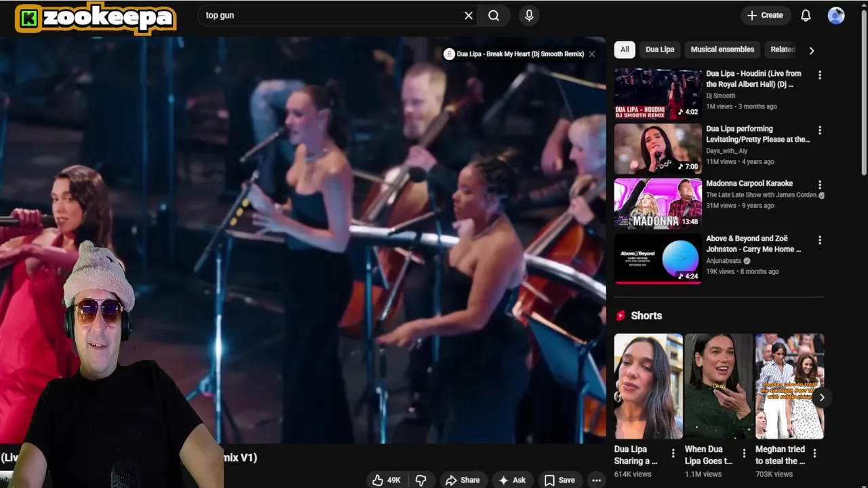Screen dimensions: 868x488
Task: Click the Madonna Carpool Karaoke title
Action: [x=749, y=184]
